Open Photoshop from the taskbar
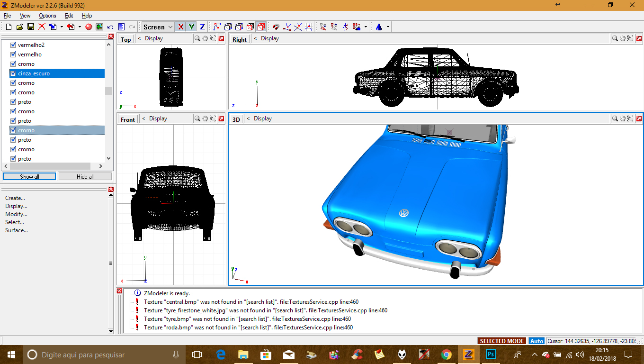The height and width of the screenshot is (364, 644). click(491, 354)
